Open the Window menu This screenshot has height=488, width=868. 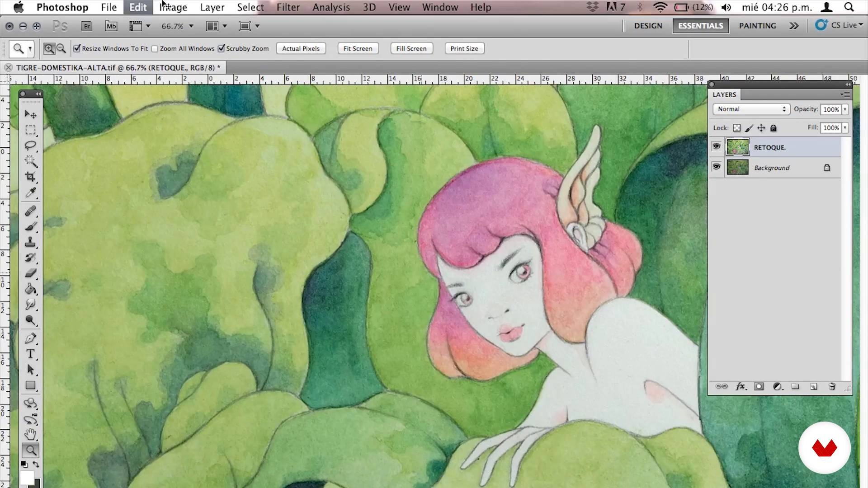[440, 7]
